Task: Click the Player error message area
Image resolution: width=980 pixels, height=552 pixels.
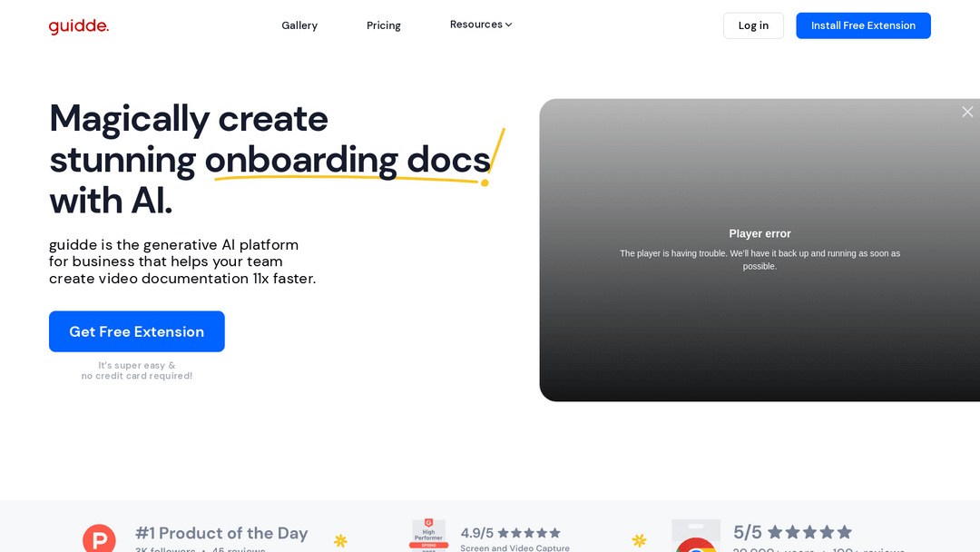Action: [759, 250]
